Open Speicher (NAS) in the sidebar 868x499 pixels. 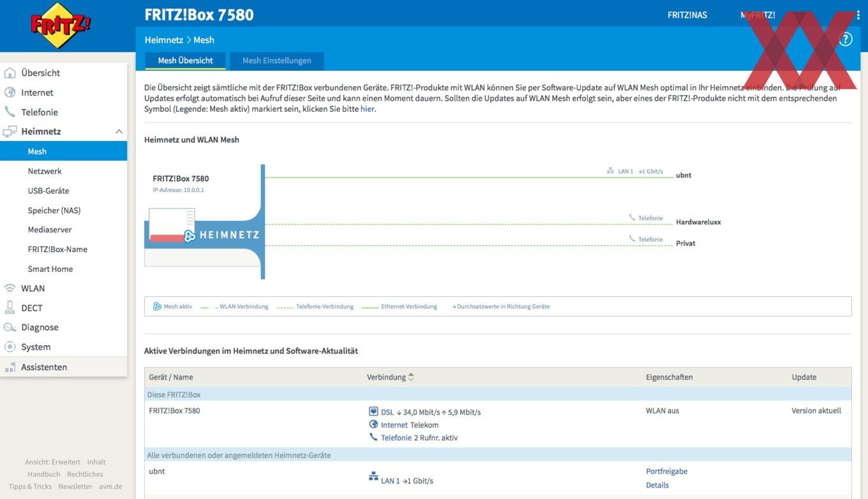(54, 211)
